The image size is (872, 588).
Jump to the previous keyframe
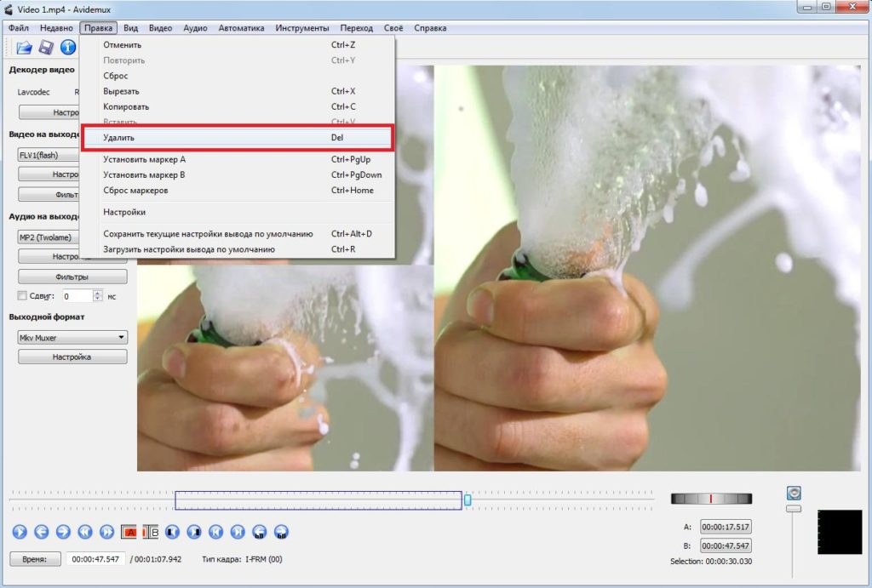click(x=84, y=532)
